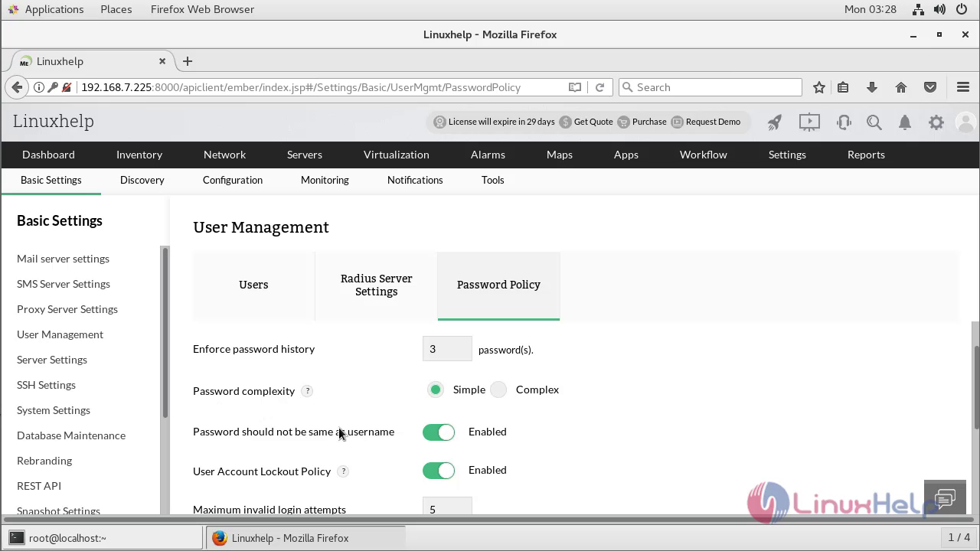The width and height of the screenshot is (980, 551).
Task: Open the downloads arrow icon
Action: (x=872, y=87)
